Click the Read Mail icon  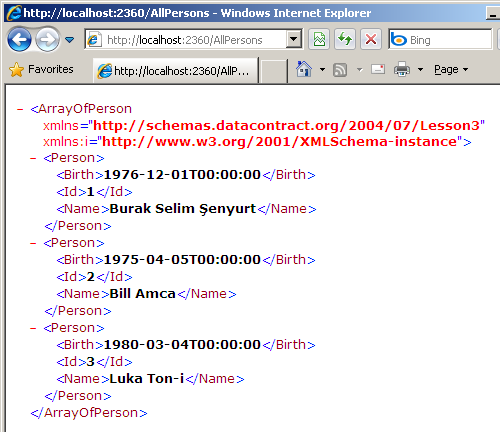pos(378,69)
